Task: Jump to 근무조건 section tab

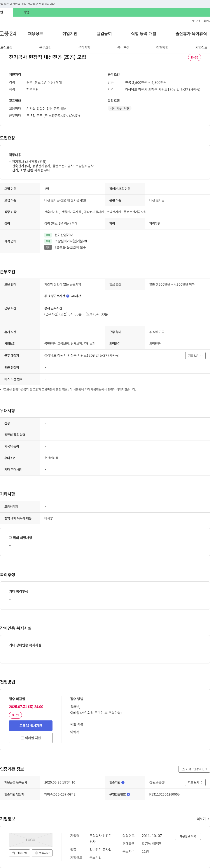Action: (45, 48)
